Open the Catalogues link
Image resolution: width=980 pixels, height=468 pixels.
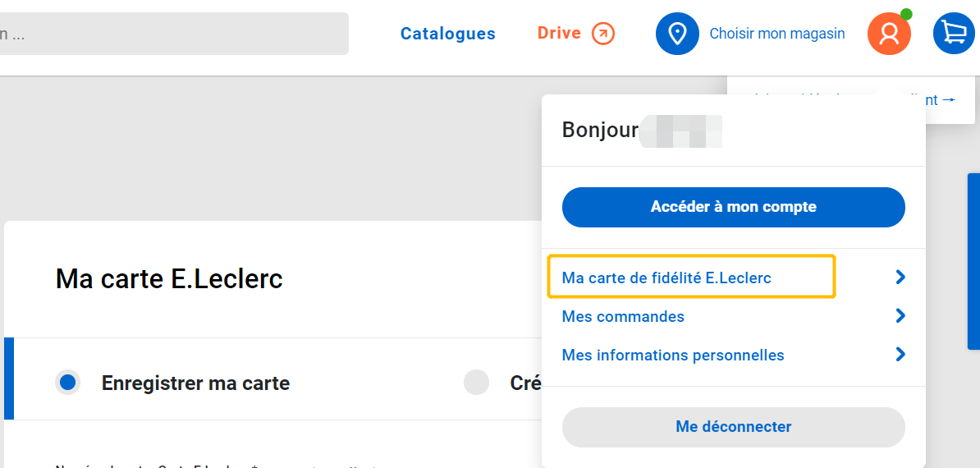click(x=448, y=33)
